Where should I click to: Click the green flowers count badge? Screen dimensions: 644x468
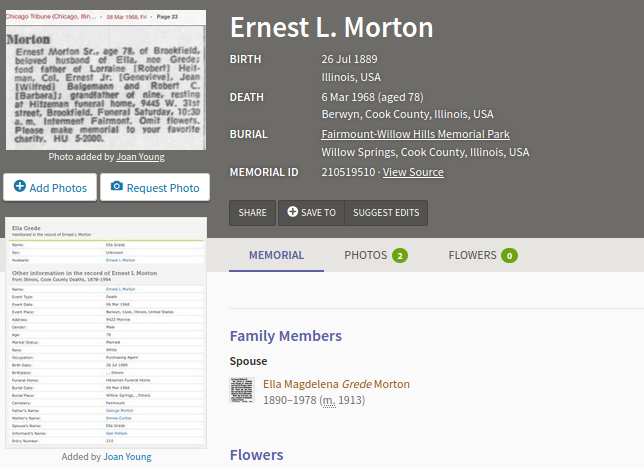(509, 256)
